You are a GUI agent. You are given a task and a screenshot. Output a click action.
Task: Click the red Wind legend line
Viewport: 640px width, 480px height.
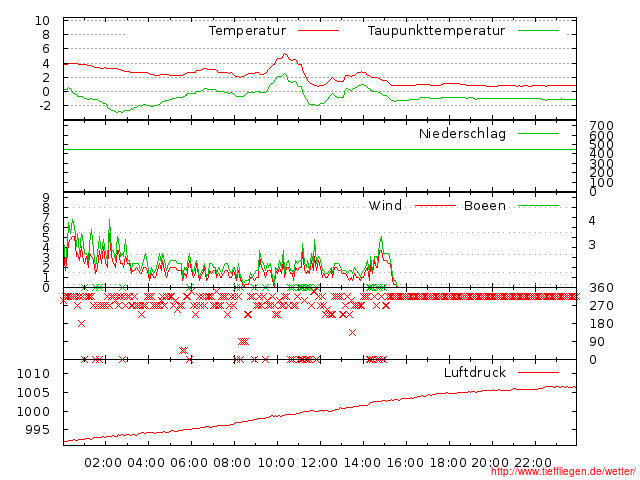tap(435, 206)
